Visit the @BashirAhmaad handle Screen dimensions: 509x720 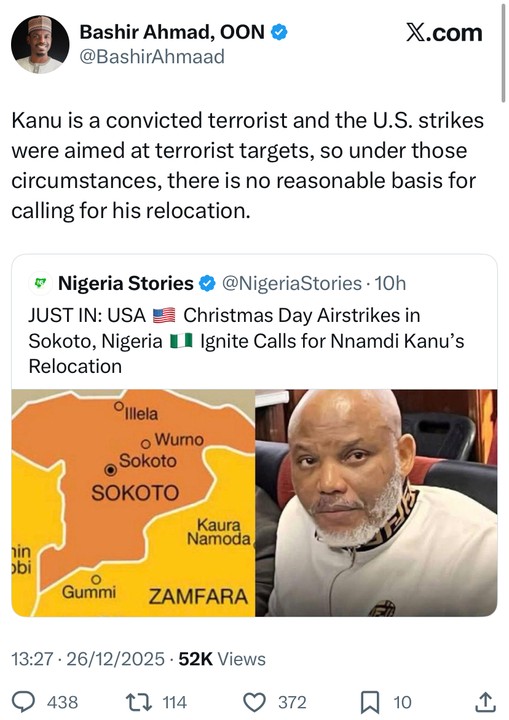pyautogui.click(x=152, y=57)
